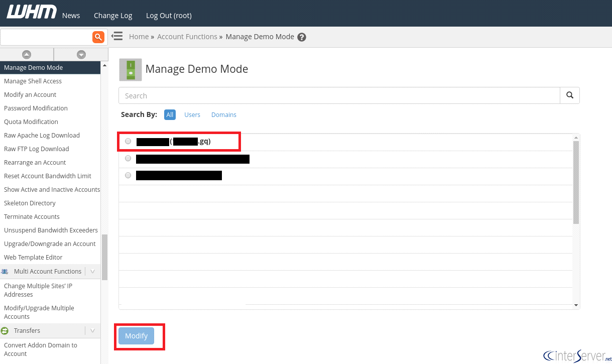Open Manage Shell Access

click(x=33, y=81)
